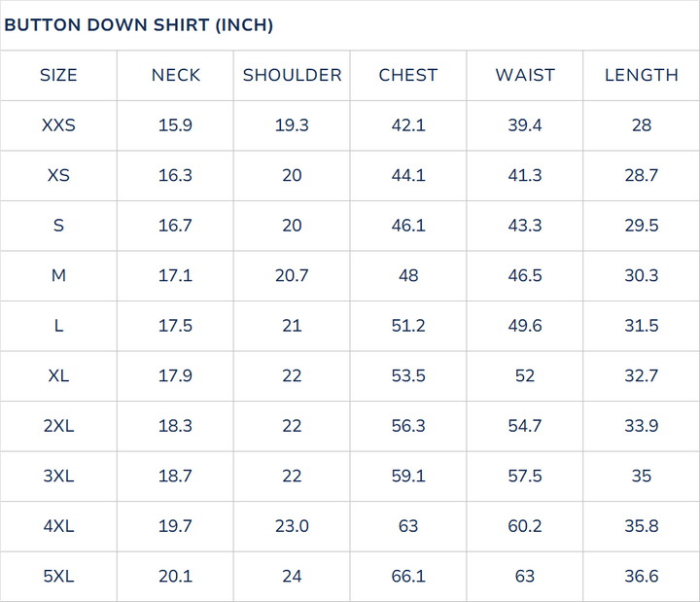Viewport: 700px width, 602px height.
Task: Click the 5XL size row label
Action: click(x=58, y=576)
